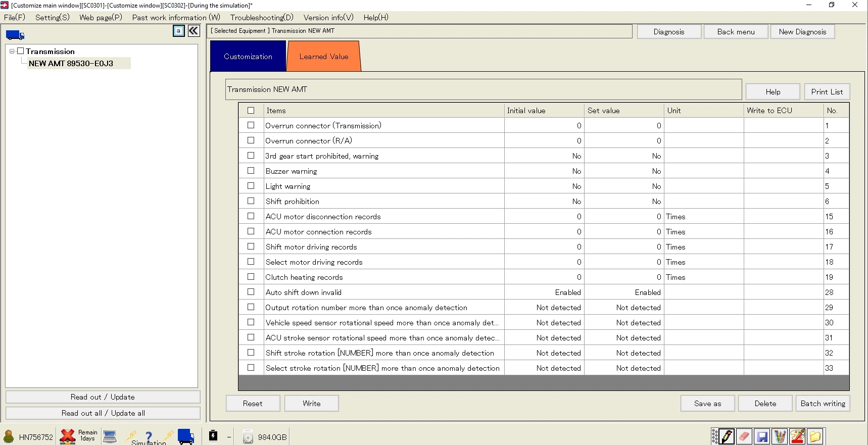Collapse the Transmission tree node
This screenshot has height=445, width=868.
click(x=12, y=51)
